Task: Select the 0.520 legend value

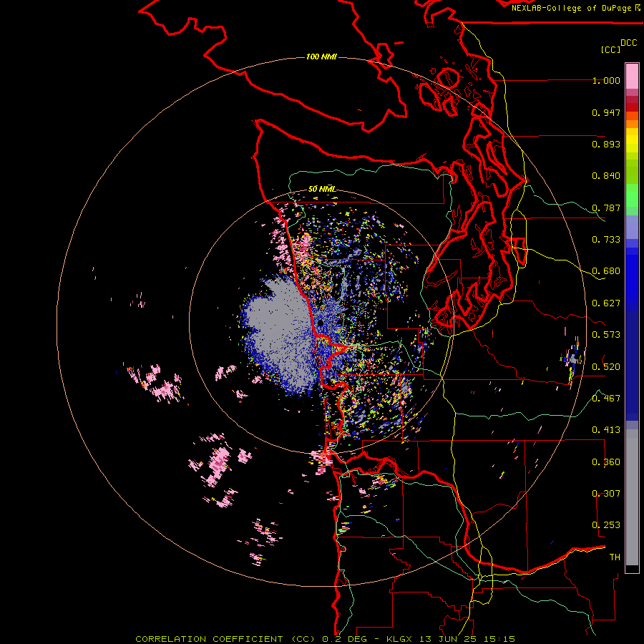Action: click(x=606, y=366)
